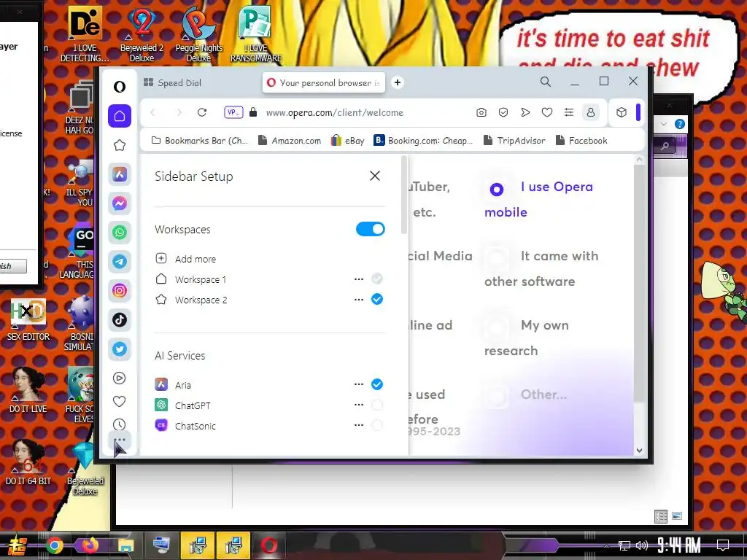Open a new tab with plus button
The image size is (747, 560).
coord(398,82)
